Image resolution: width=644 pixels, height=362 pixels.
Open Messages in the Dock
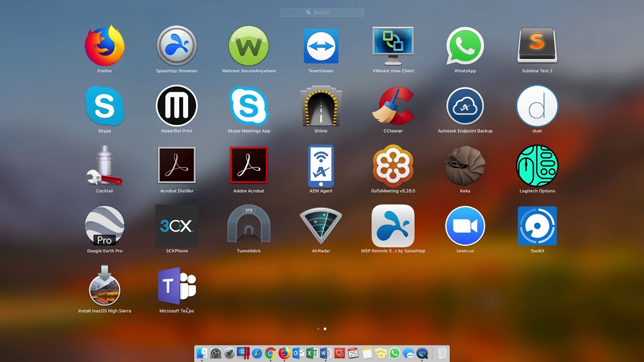point(408,353)
